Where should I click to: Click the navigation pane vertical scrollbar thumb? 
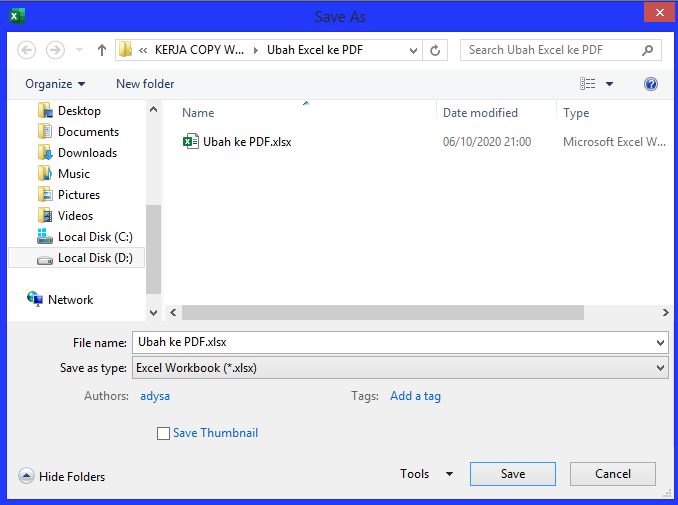154,250
